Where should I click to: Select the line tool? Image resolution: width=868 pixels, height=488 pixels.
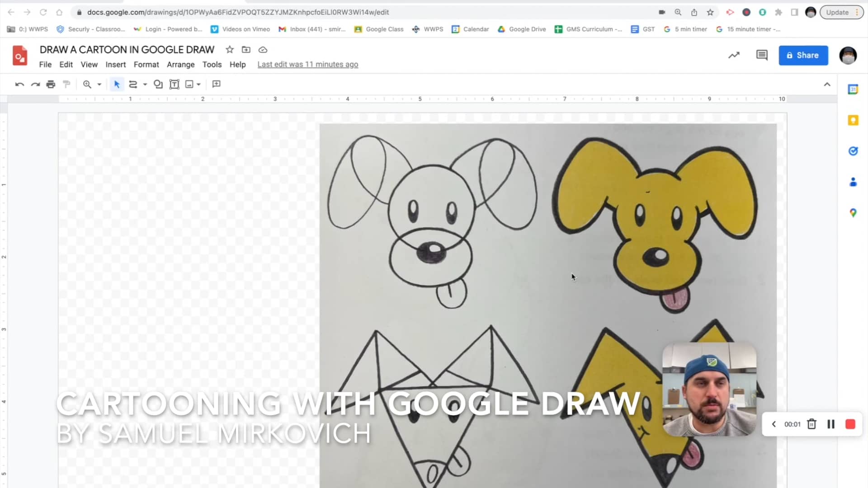[133, 84]
